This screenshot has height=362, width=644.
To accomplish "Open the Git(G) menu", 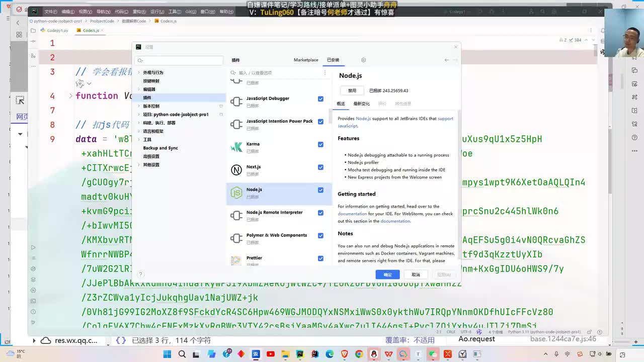I will coord(191,12).
